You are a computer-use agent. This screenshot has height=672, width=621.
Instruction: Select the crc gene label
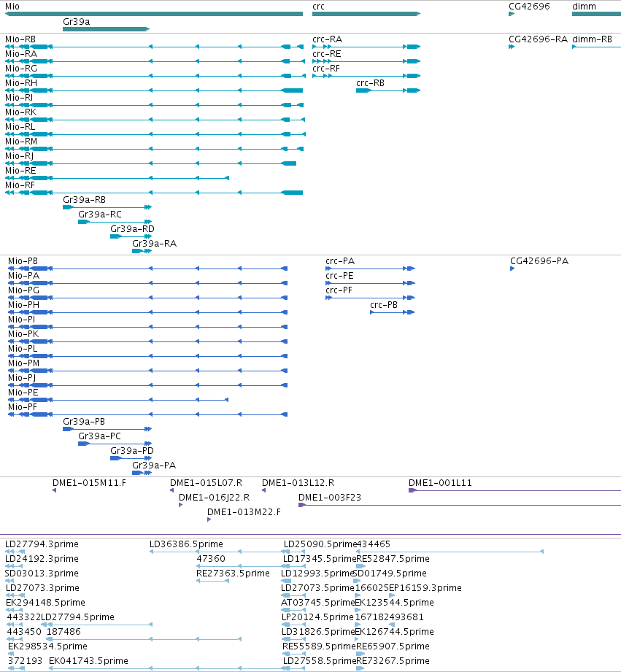[318, 7]
